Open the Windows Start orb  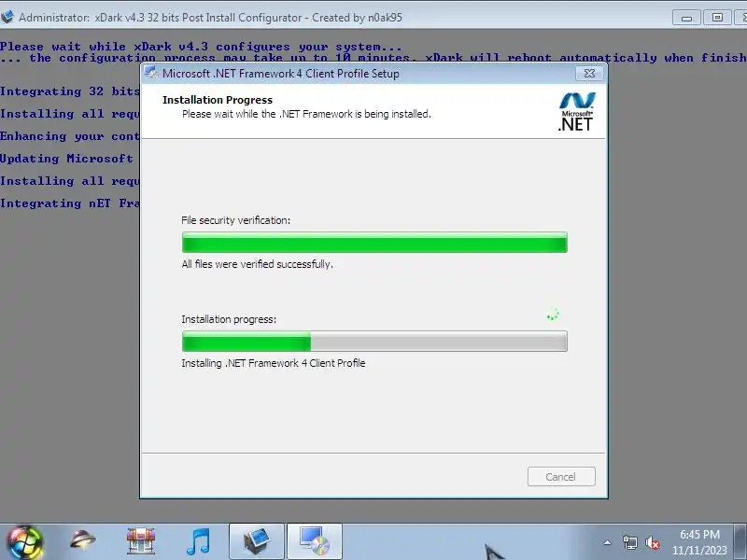click(x=25, y=542)
